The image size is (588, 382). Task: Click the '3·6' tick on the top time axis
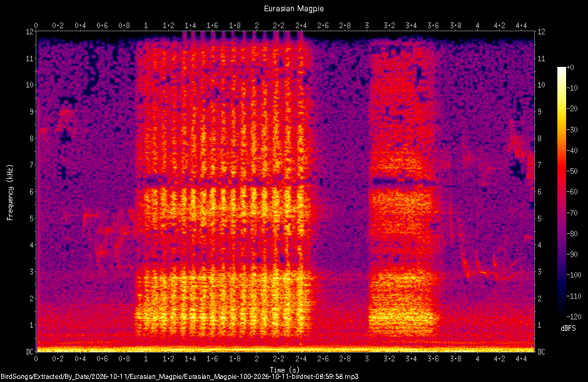(x=433, y=26)
